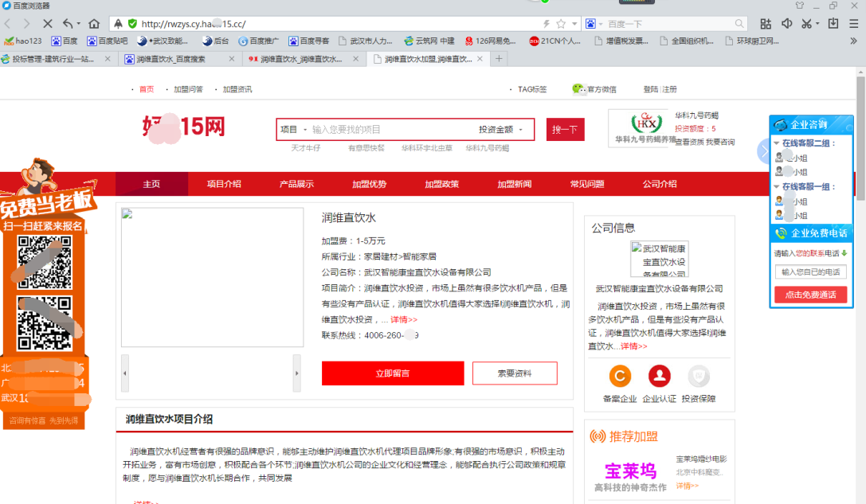Select the 加盟政策 menu item

point(442,184)
